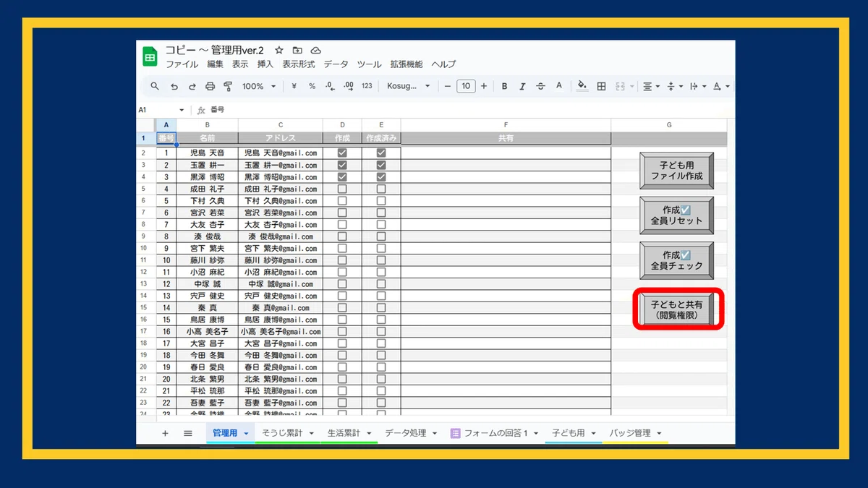The height and width of the screenshot is (488, 868).
Task: Open the Name box dropdown showing A1
Action: [182, 110]
